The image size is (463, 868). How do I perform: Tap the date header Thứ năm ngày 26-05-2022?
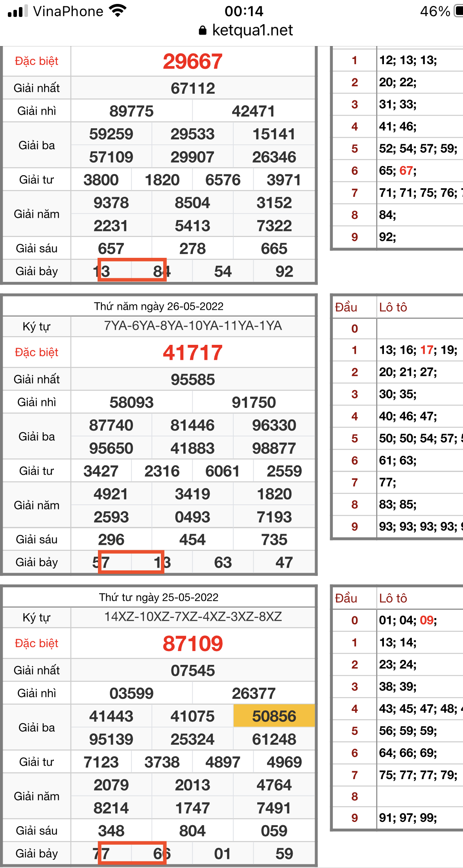point(159,306)
